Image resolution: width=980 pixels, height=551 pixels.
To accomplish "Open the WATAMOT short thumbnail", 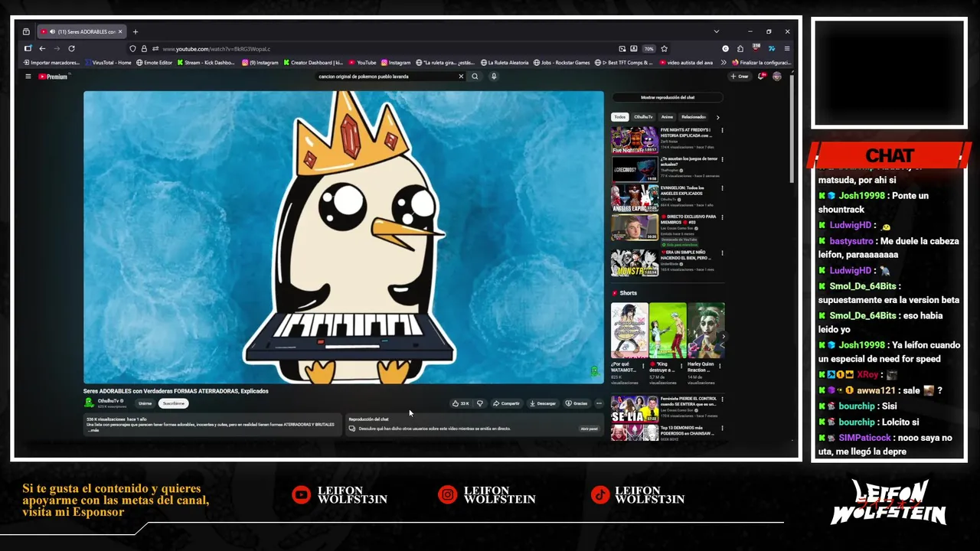I will 629,331.
